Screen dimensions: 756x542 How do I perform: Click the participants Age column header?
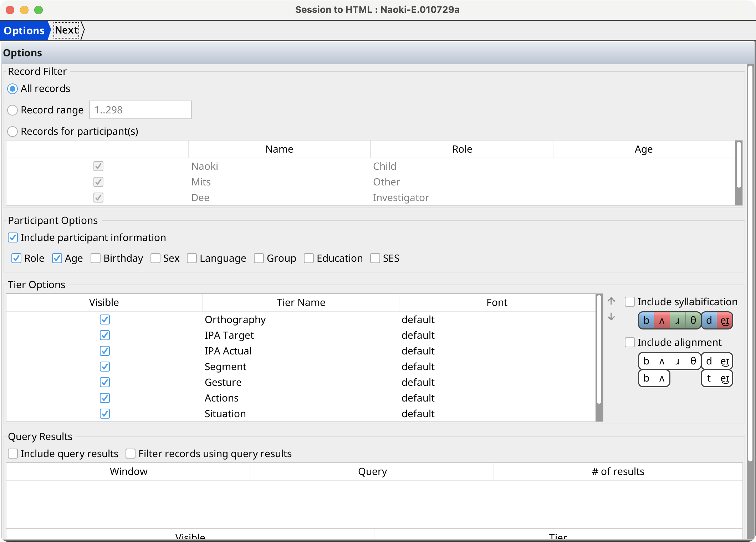point(644,149)
